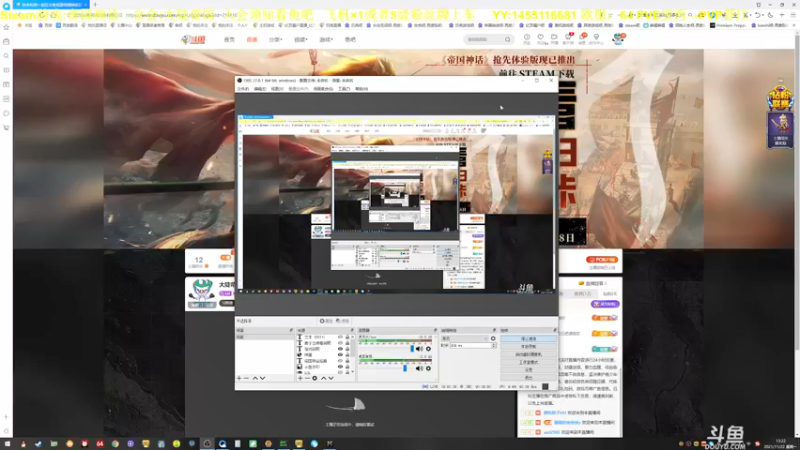Image resolution: width=800 pixels, height=450 pixels.
Task: Open OBS 工具 Tools menu
Action: click(344, 89)
